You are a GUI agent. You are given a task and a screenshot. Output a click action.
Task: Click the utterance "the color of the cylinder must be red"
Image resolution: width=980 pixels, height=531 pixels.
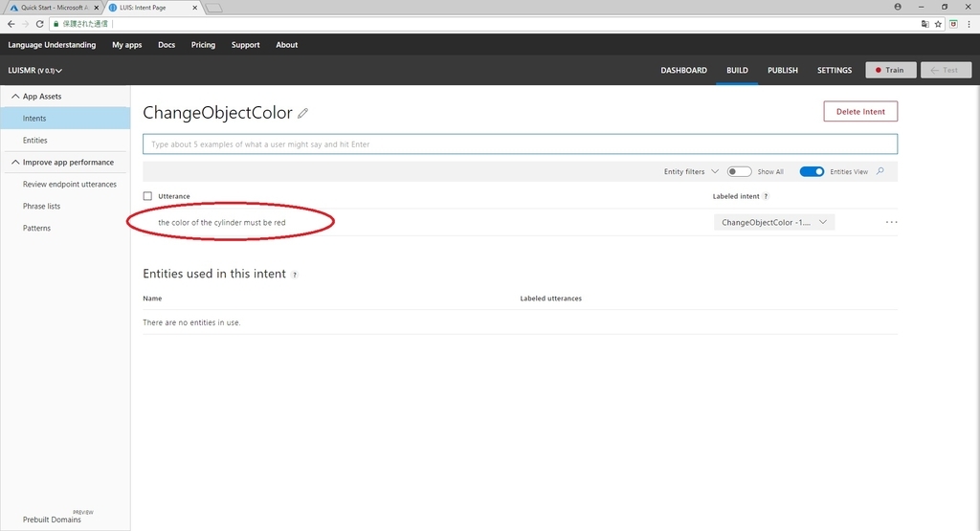pyautogui.click(x=221, y=222)
